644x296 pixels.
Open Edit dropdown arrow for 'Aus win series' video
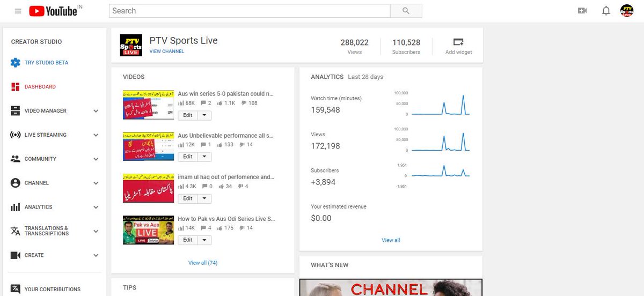204,115
